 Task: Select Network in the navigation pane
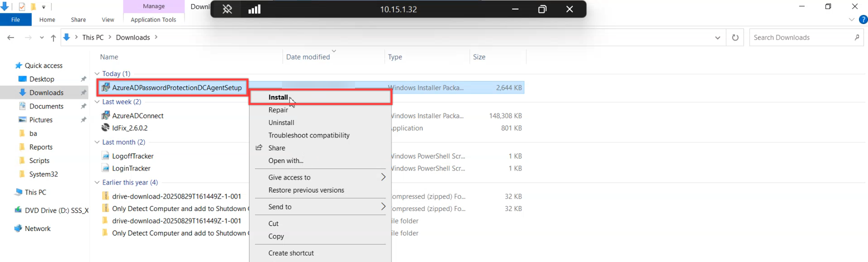pos(37,229)
